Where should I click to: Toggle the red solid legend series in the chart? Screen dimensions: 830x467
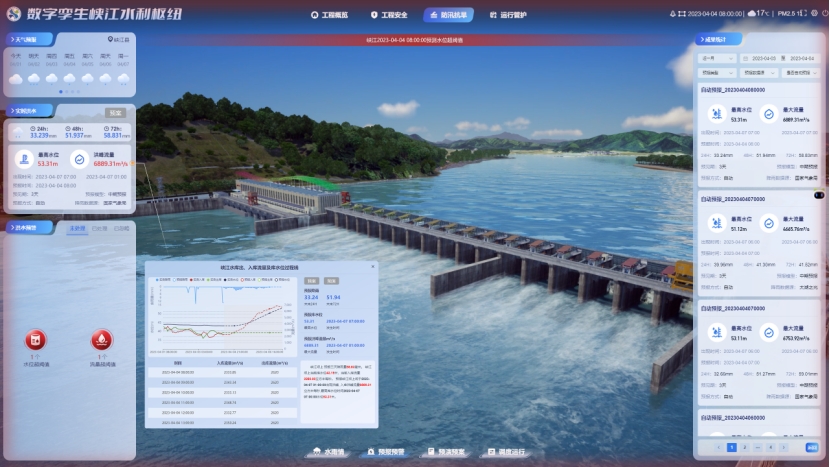(197, 280)
